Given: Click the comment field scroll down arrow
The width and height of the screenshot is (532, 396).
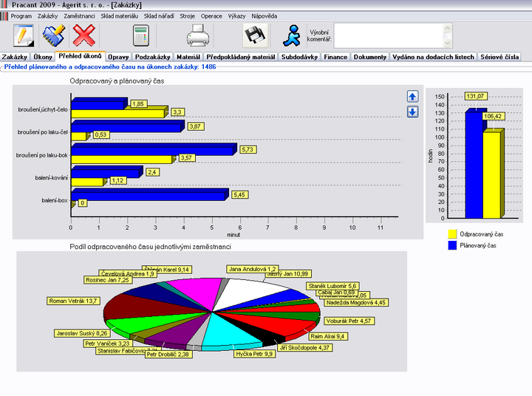Looking at the screenshot, I should (x=448, y=43).
